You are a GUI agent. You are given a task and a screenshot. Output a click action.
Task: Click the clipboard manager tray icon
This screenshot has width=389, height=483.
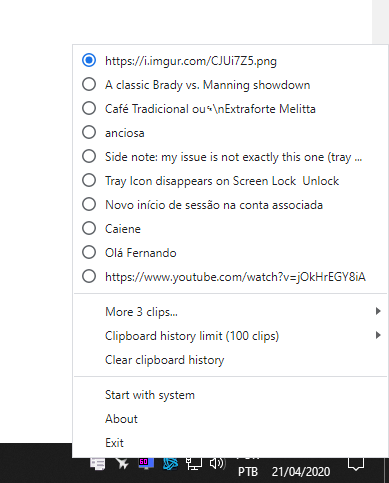(98, 463)
